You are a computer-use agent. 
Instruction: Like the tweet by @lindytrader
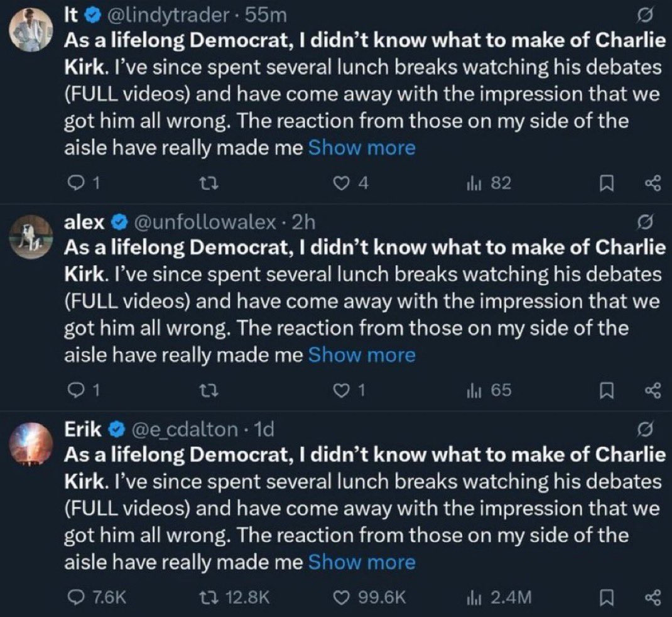(340, 183)
